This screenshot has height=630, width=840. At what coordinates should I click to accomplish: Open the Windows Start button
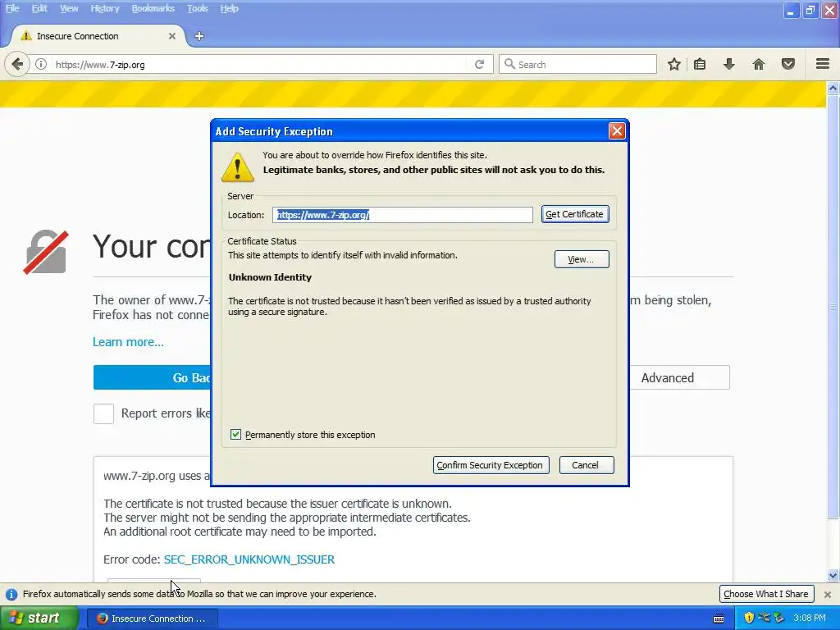39,619
